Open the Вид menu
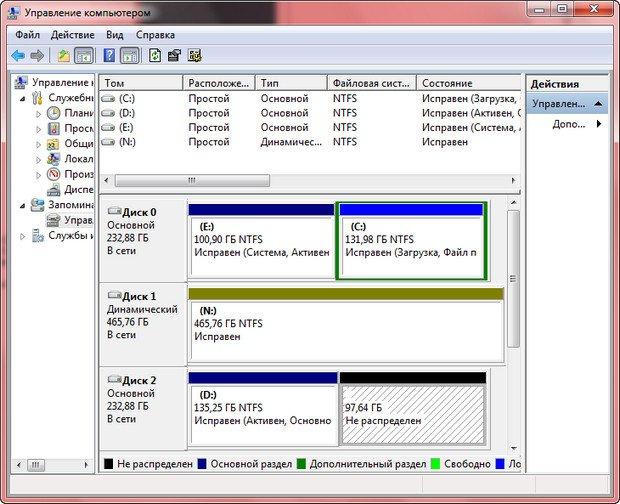 pos(115,35)
